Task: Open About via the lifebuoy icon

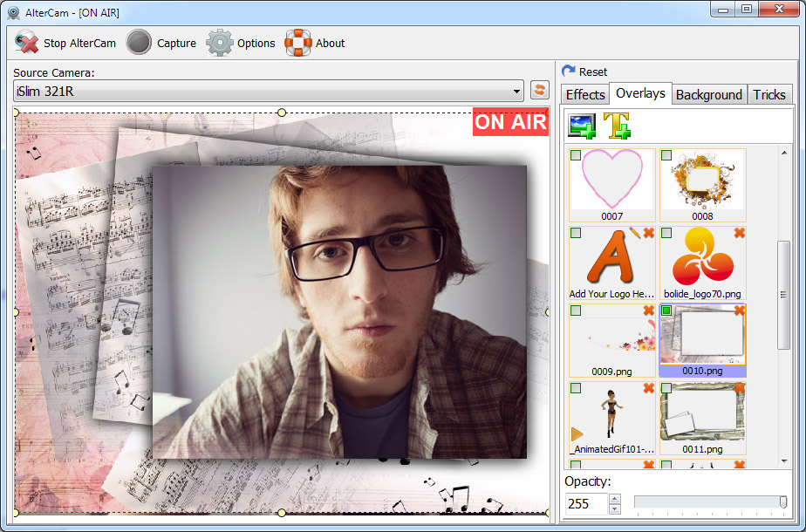Action: (x=298, y=43)
